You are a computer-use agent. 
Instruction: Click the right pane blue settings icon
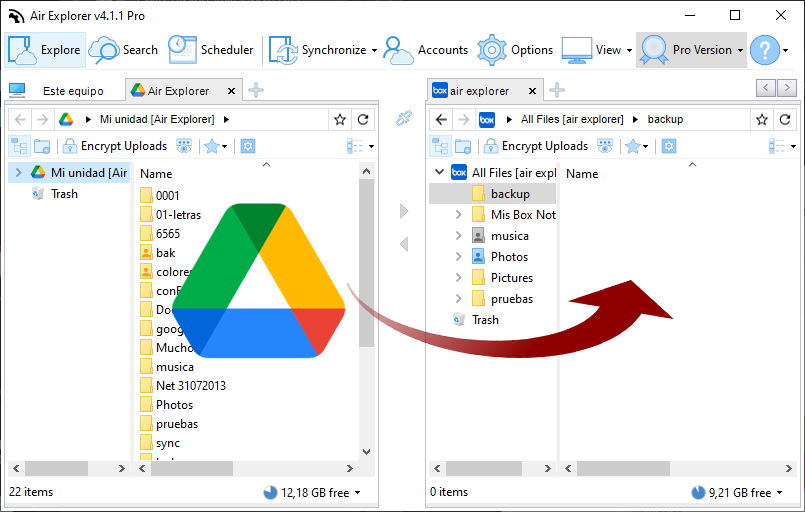point(669,146)
